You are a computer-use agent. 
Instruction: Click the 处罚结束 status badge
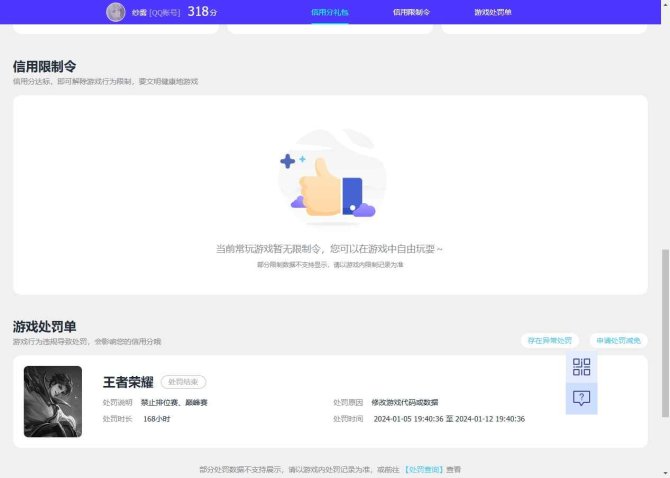click(x=183, y=382)
